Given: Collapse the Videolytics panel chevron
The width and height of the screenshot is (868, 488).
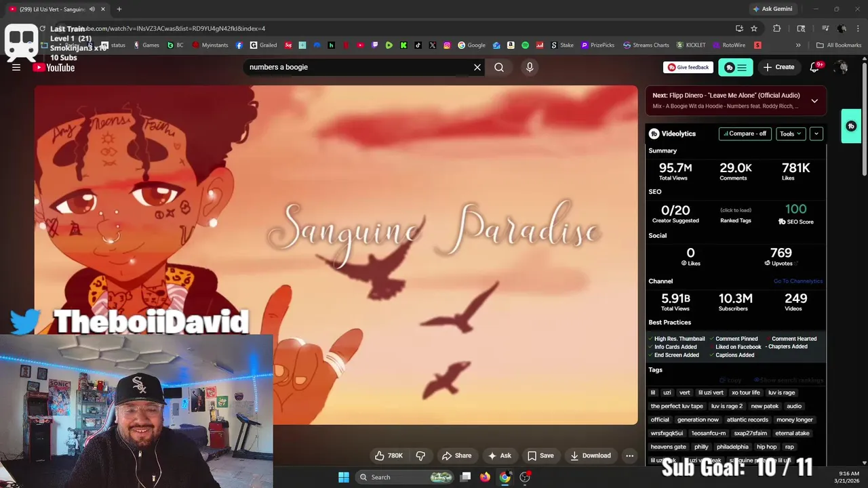Looking at the screenshot, I should 816,134.
